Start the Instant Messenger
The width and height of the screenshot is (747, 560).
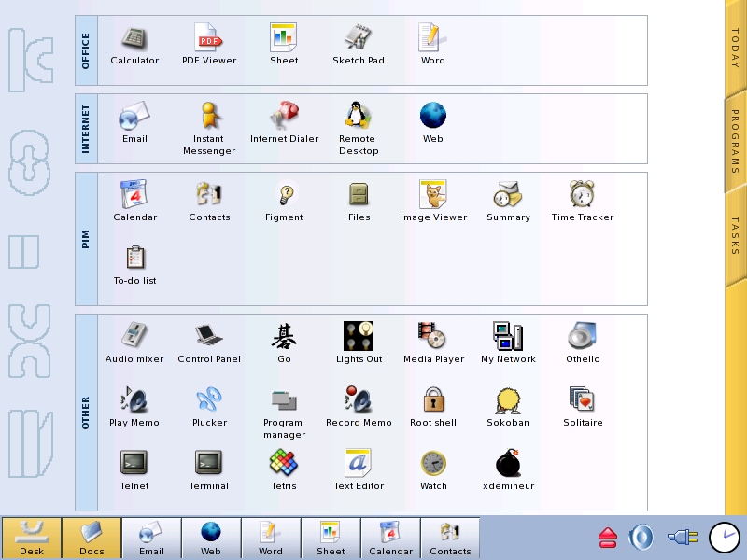click(x=209, y=129)
